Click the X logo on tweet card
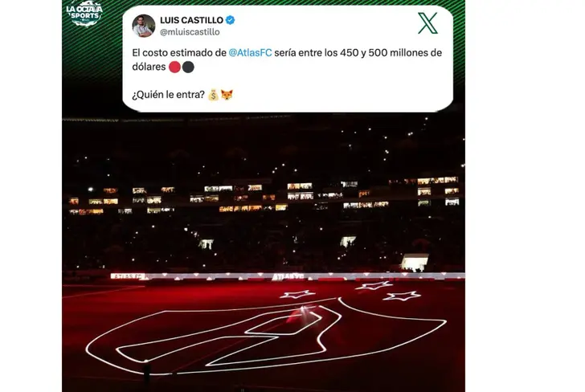The image size is (585, 392). (427, 23)
